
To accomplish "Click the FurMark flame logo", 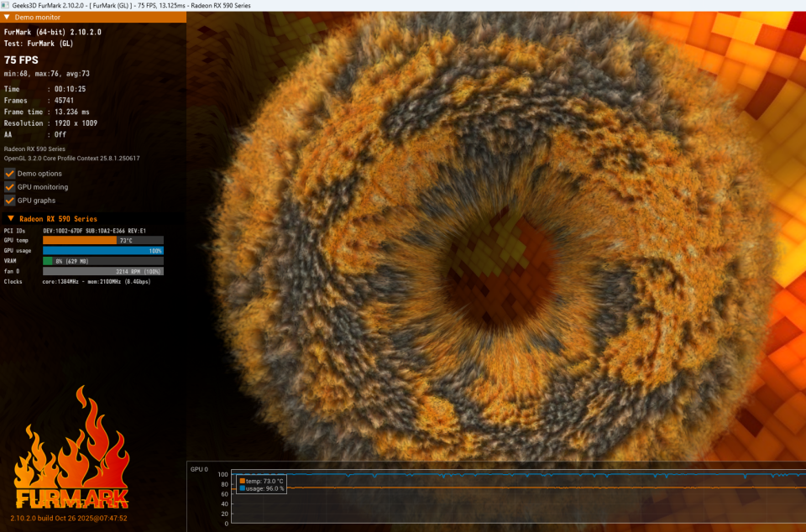I will click(71, 448).
